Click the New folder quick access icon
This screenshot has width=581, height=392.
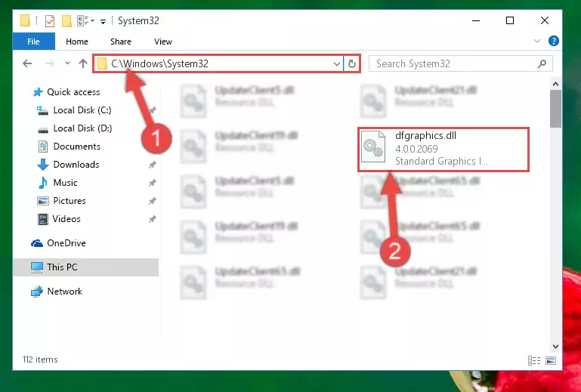[x=66, y=20]
